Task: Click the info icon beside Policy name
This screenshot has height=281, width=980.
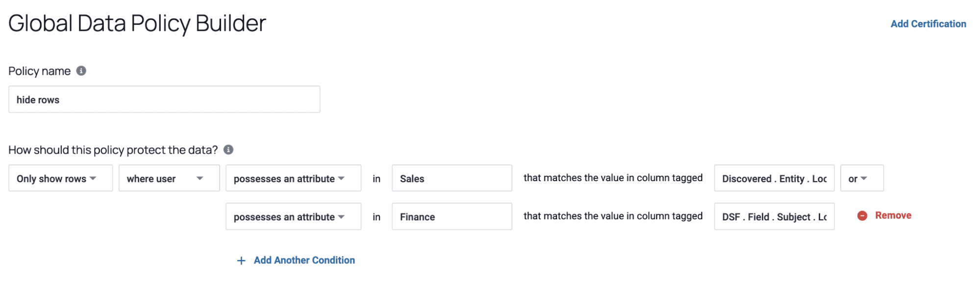Action: [x=81, y=71]
